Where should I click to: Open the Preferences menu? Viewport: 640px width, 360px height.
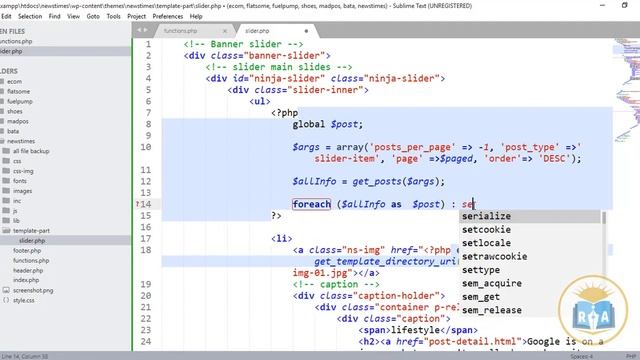point(167,16)
